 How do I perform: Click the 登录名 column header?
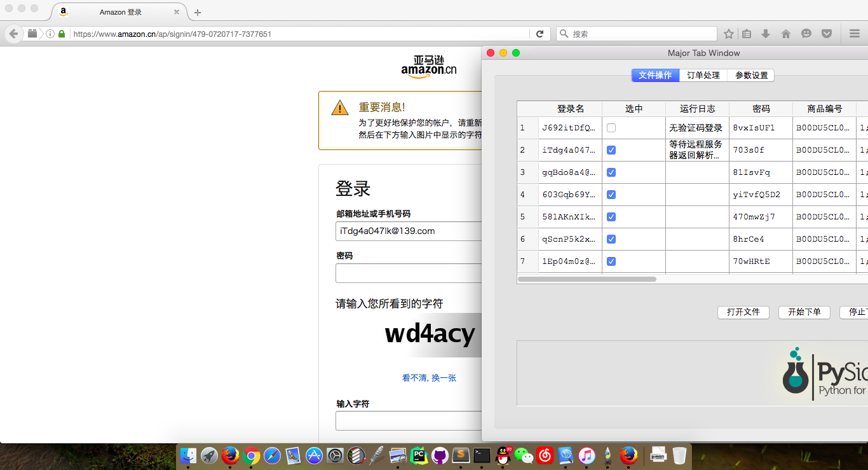pos(571,109)
